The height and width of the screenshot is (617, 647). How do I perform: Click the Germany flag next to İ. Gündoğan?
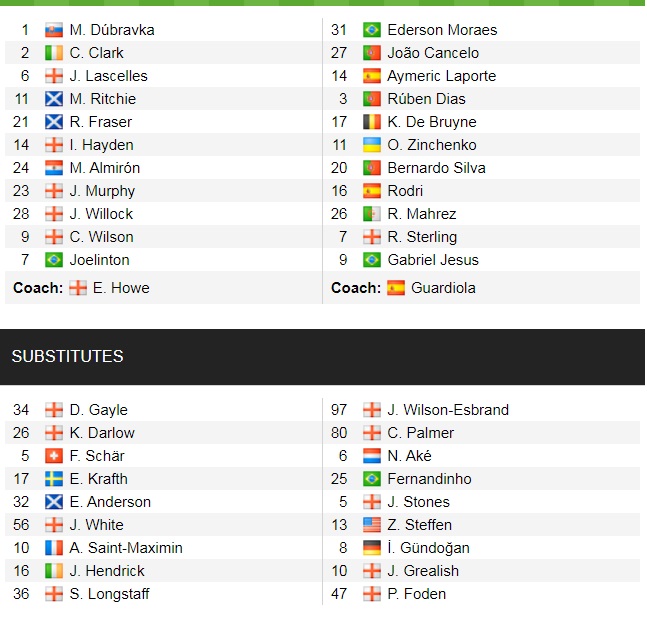(x=372, y=548)
